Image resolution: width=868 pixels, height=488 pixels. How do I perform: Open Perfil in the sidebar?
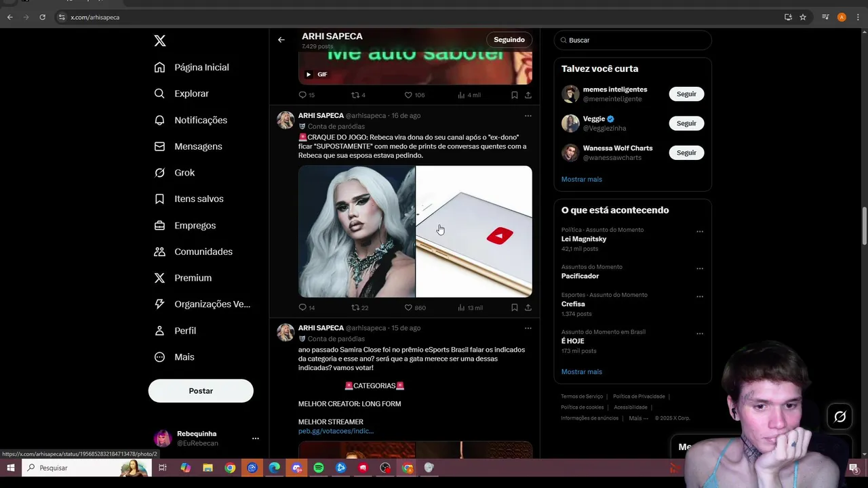click(176, 331)
